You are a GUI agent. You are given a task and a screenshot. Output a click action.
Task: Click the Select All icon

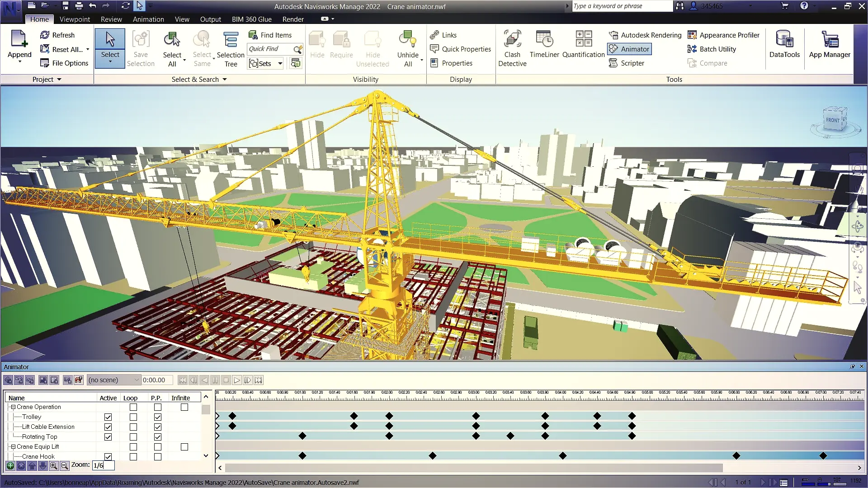(x=172, y=39)
